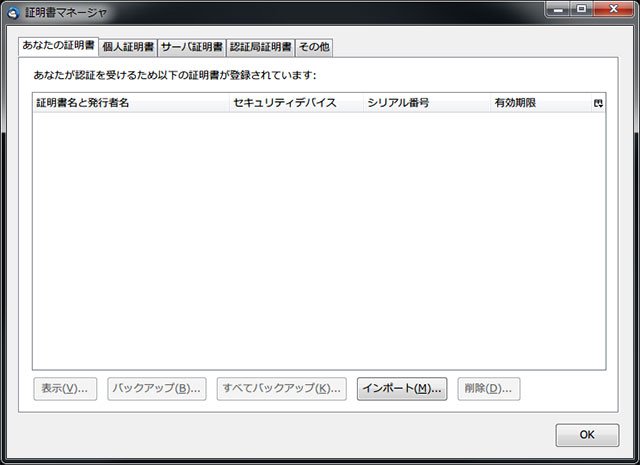Sort by シリアル番号 column header

(427, 103)
